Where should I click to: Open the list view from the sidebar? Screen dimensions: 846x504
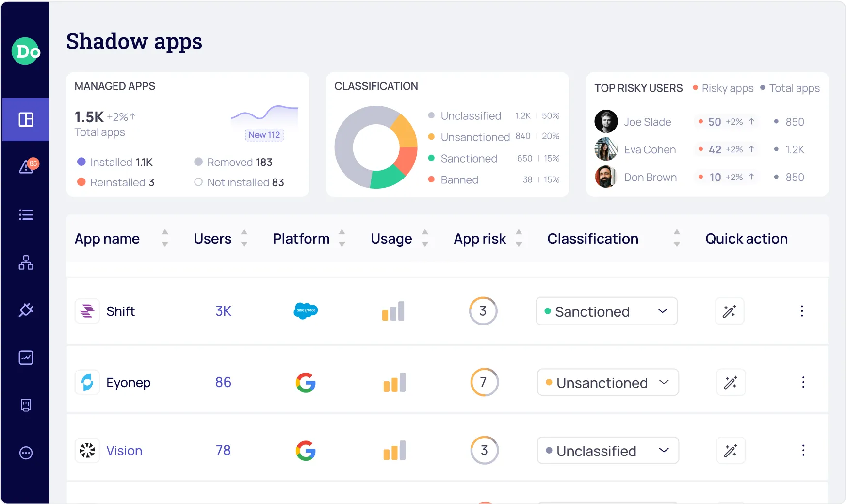(25, 215)
